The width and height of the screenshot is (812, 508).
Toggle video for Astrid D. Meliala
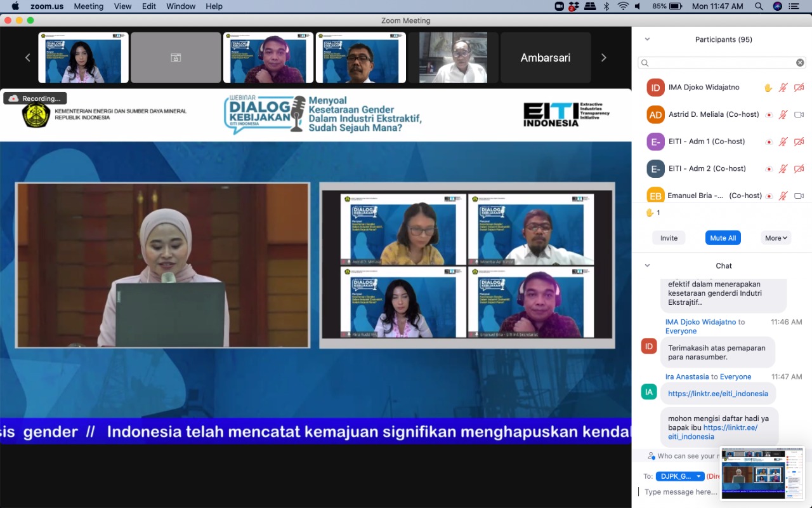pyautogui.click(x=799, y=115)
